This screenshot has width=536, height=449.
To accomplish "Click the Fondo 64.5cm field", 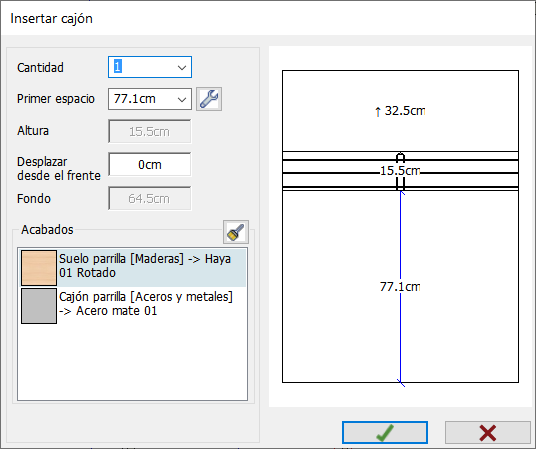I will [x=150, y=198].
